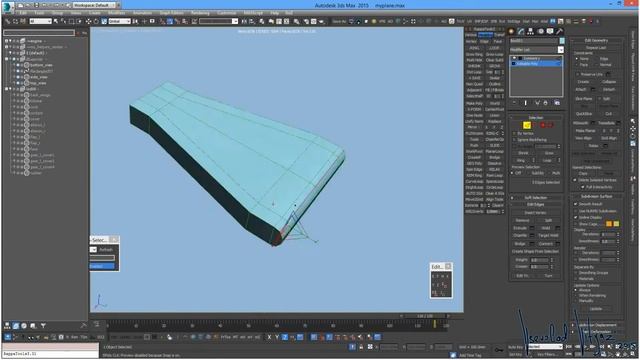Open the reference coordinate system dropdown
This screenshot has width=640, height=360.
click(119, 21)
